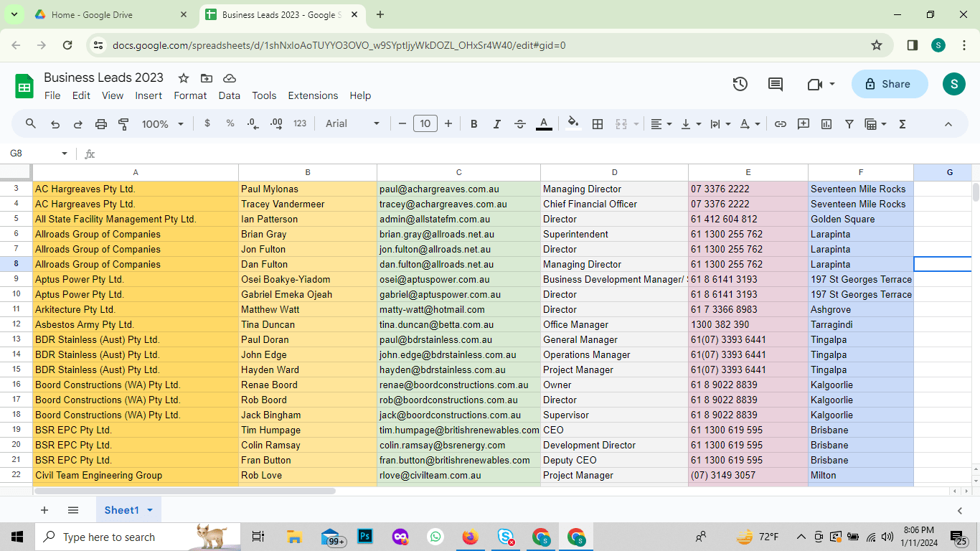Open the horizontal align dropdown
The height and width of the screenshot is (551, 980).
tap(661, 124)
